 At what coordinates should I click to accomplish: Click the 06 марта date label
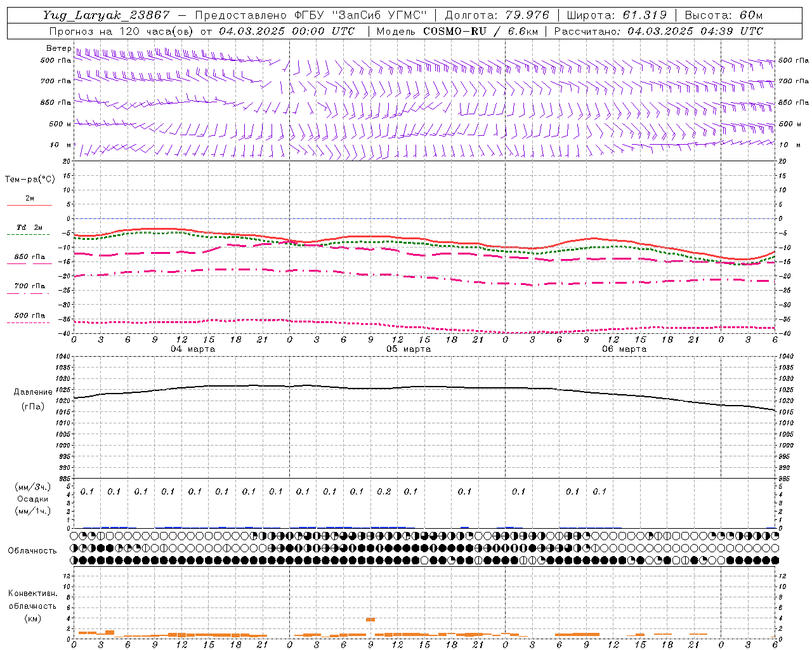(x=625, y=349)
